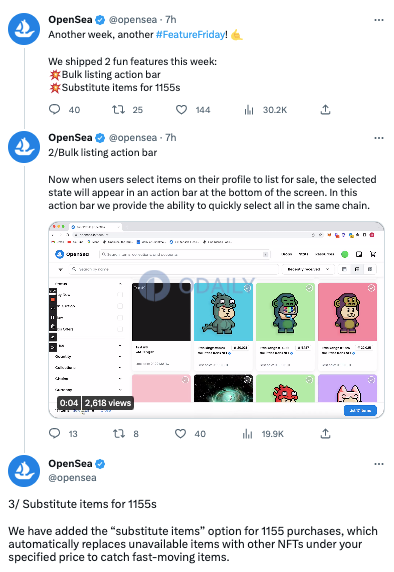Click the 7h timestamp on first tweet

[171, 20]
